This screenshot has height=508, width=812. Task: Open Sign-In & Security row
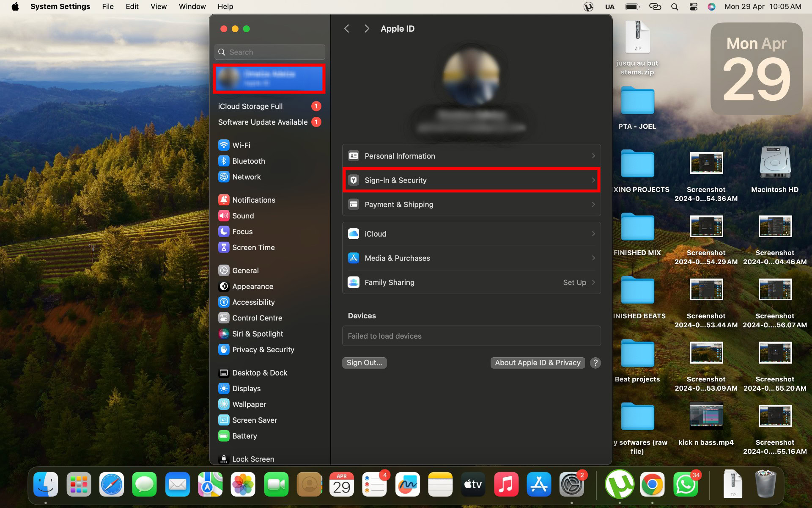click(471, 180)
